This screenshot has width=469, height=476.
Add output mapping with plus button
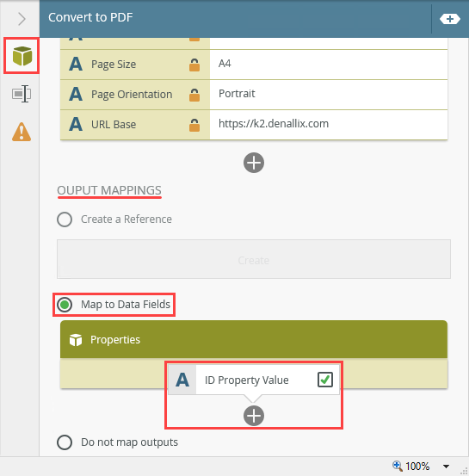pyautogui.click(x=254, y=416)
